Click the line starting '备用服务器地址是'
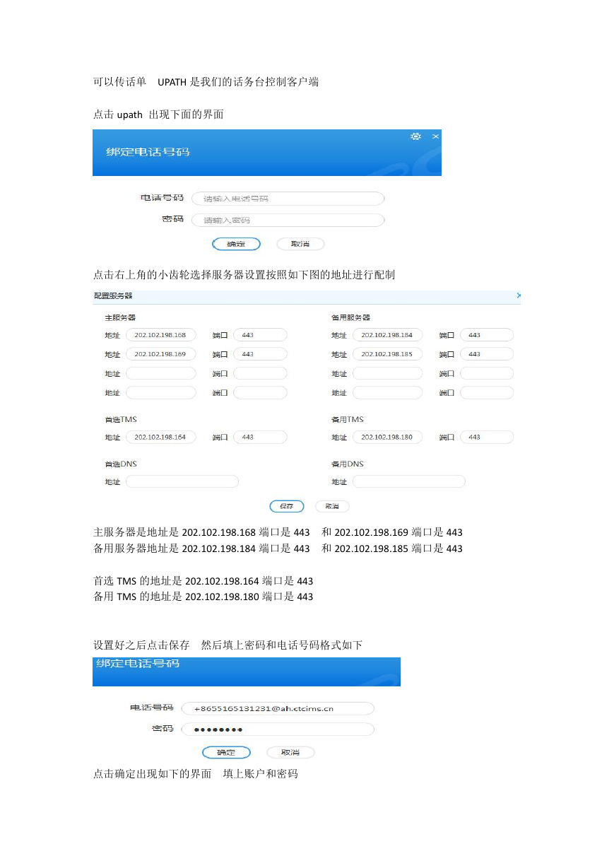Image resolution: width=614 pixels, height=868 pixels. click(x=278, y=549)
